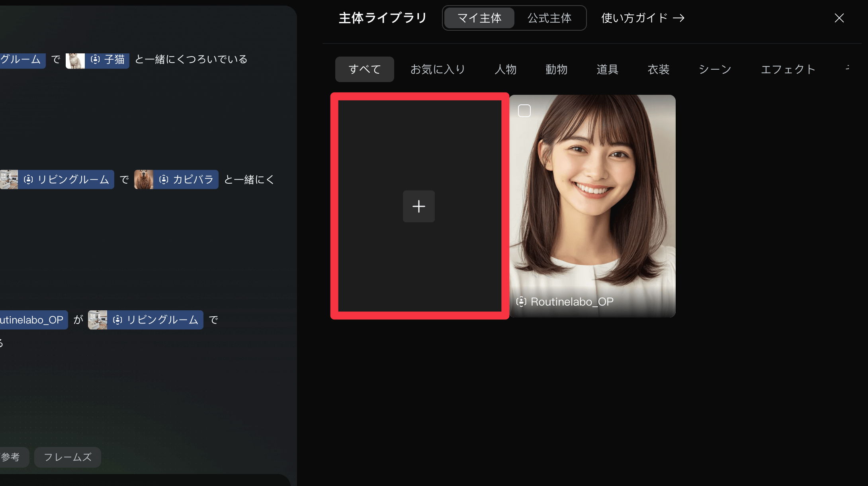This screenshot has width=868, height=486.
Task: Select the 人物 category
Action: [x=505, y=69]
